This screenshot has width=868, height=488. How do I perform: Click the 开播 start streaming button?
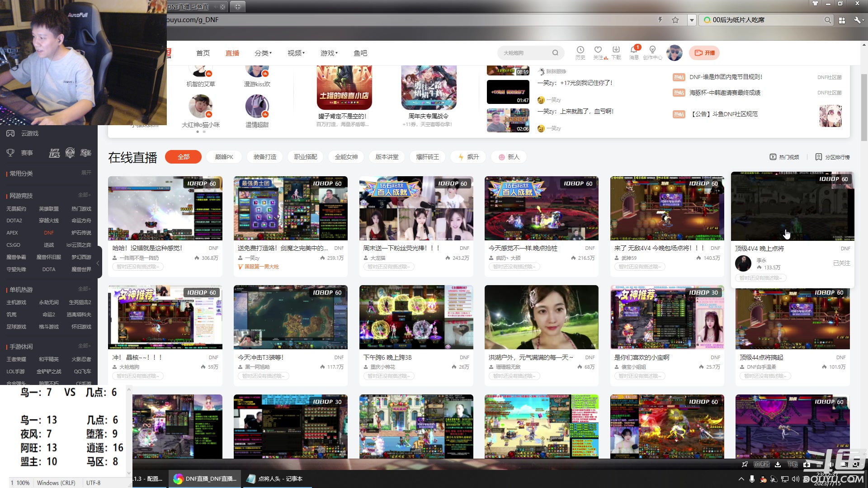pos(704,53)
